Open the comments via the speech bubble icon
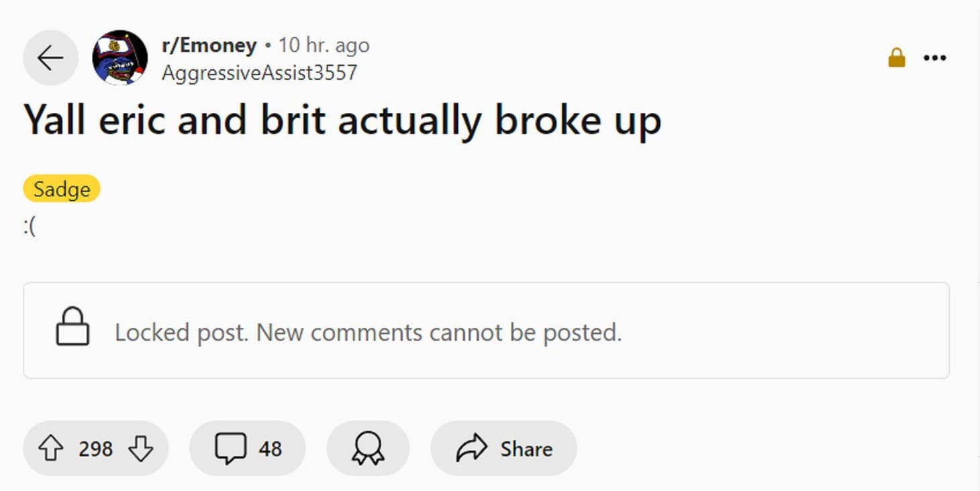This screenshot has height=491, width=980. point(230,448)
